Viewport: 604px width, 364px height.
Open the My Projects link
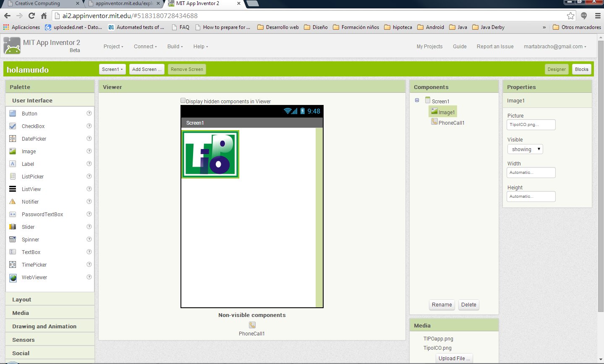tap(429, 47)
